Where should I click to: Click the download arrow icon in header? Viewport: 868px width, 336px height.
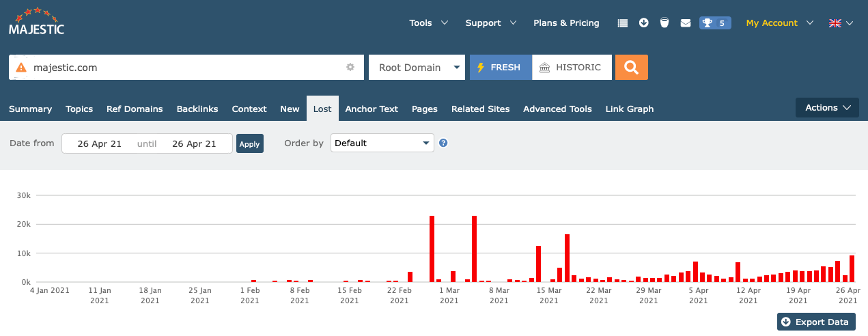coord(643,23)
